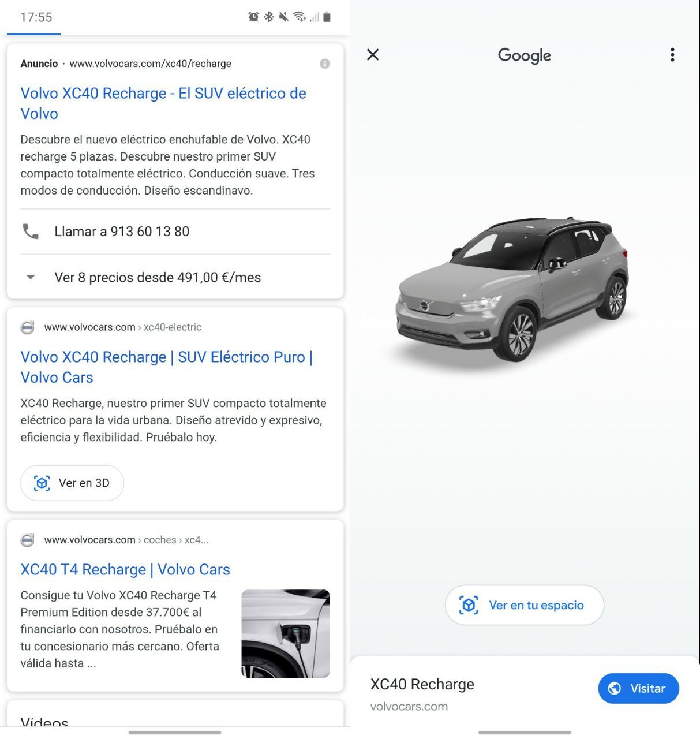
Task: Tap the battery icon in status bar
Action: tap(327, 17)
